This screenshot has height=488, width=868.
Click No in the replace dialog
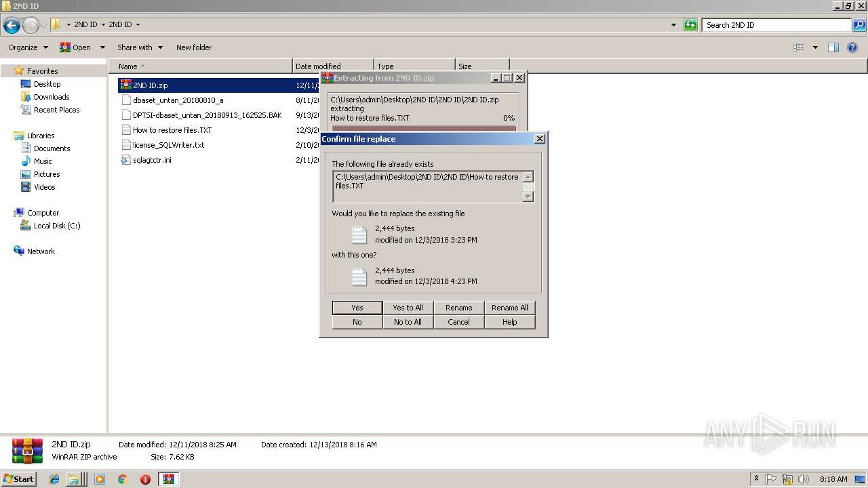coord(357,322)
